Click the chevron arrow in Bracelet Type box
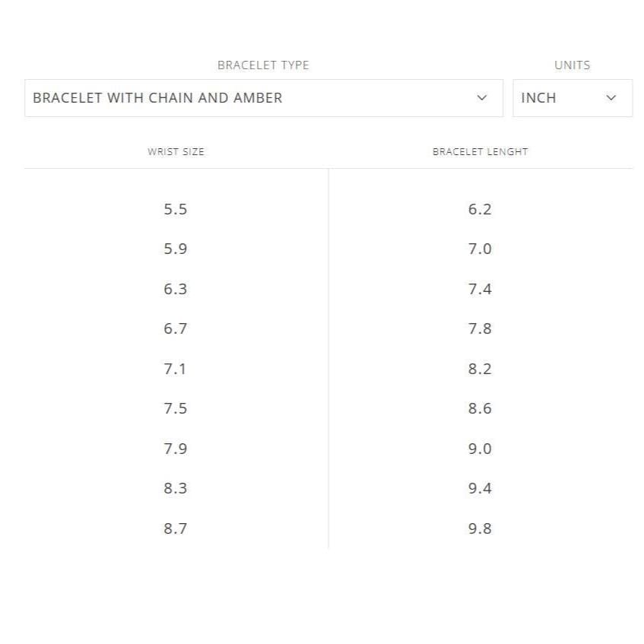This screenshot has width=644, height=644. tap(482, 98)
